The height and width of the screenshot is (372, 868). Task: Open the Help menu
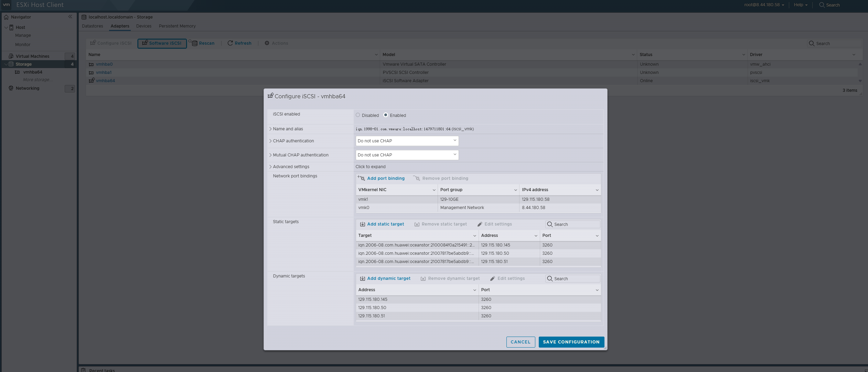pos(801,5)
